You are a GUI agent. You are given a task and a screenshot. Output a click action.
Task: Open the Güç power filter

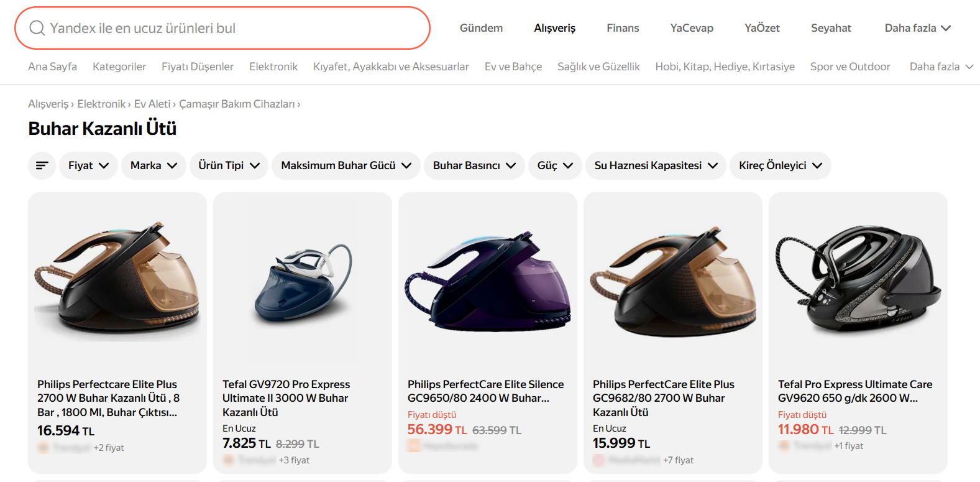554,165
